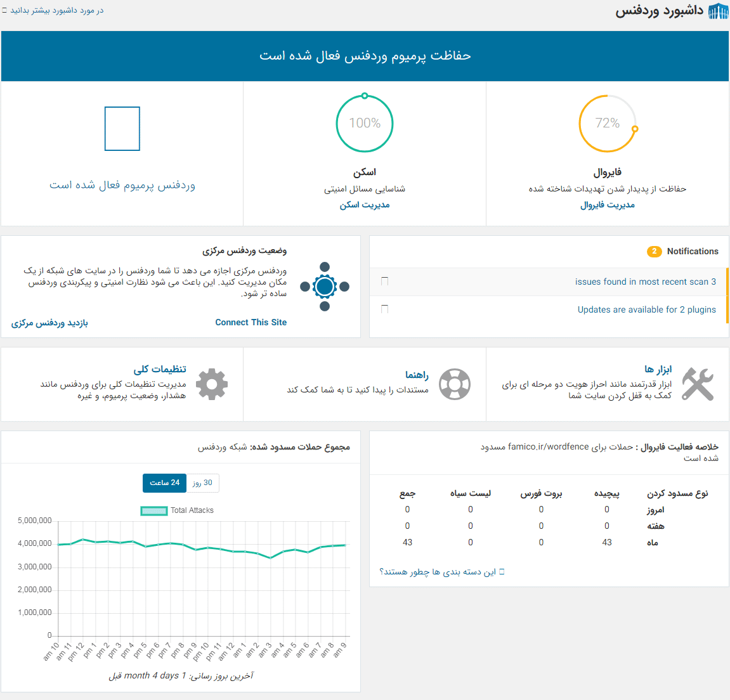This screenshot has height=700, width=730.
Task: Open the 'مدیریت اسکن' link
Action: 365,205
